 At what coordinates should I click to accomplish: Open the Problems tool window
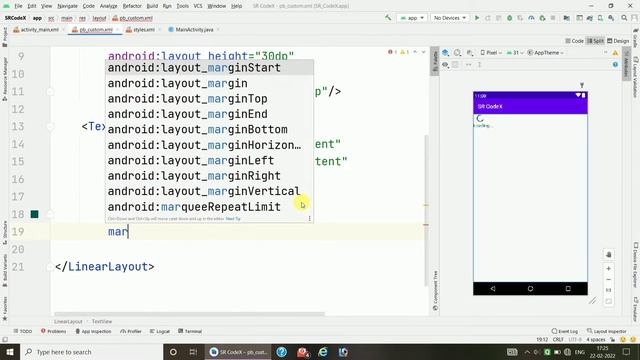[53, 331]
